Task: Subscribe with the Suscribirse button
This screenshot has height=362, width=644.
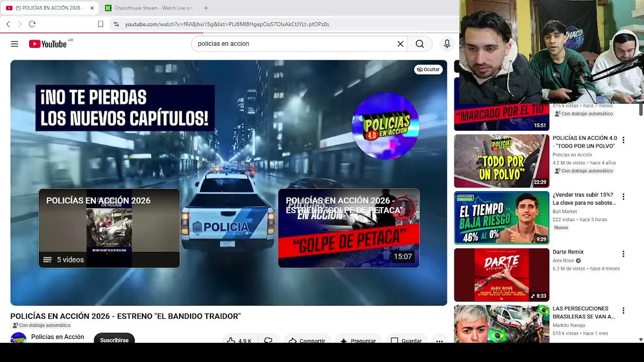Action: tap(114, 338)
